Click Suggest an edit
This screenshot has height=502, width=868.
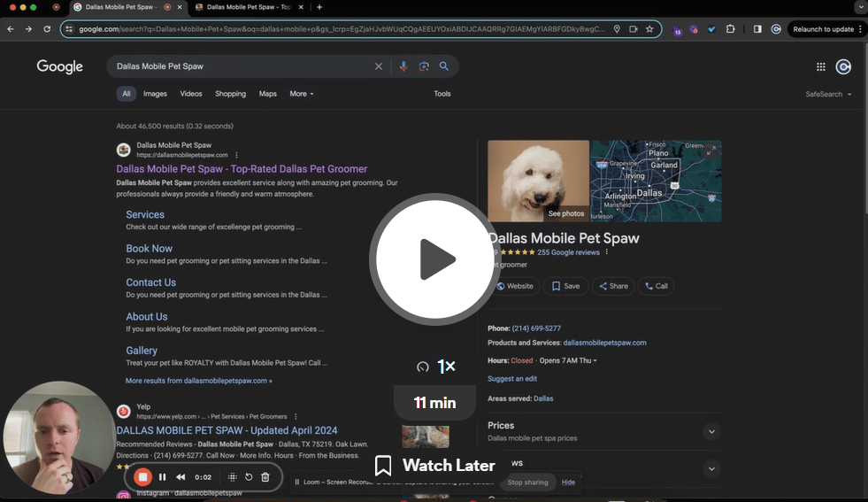[512, 378]
